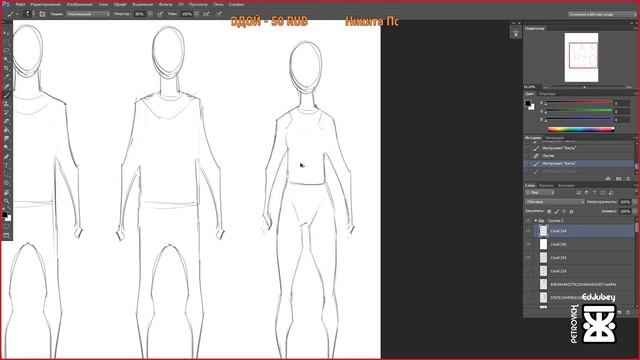
Task: Switch to the Каналы tab
Action: click(547, 185)
